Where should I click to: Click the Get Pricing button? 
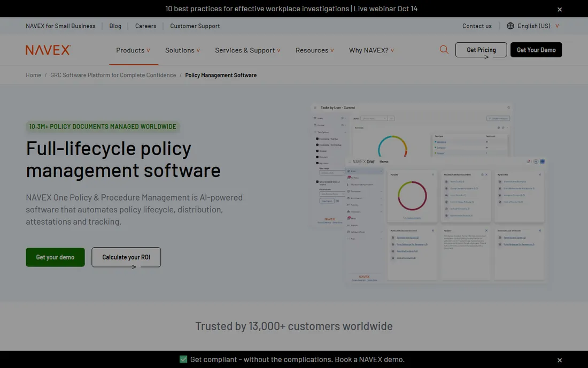click(x=481, y=50)
